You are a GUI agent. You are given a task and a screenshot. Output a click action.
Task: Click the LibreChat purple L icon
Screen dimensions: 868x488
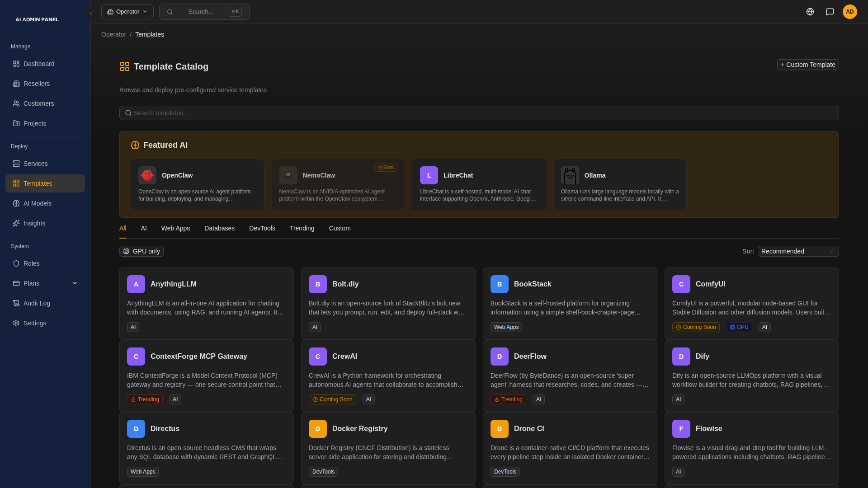coord(429,175)
